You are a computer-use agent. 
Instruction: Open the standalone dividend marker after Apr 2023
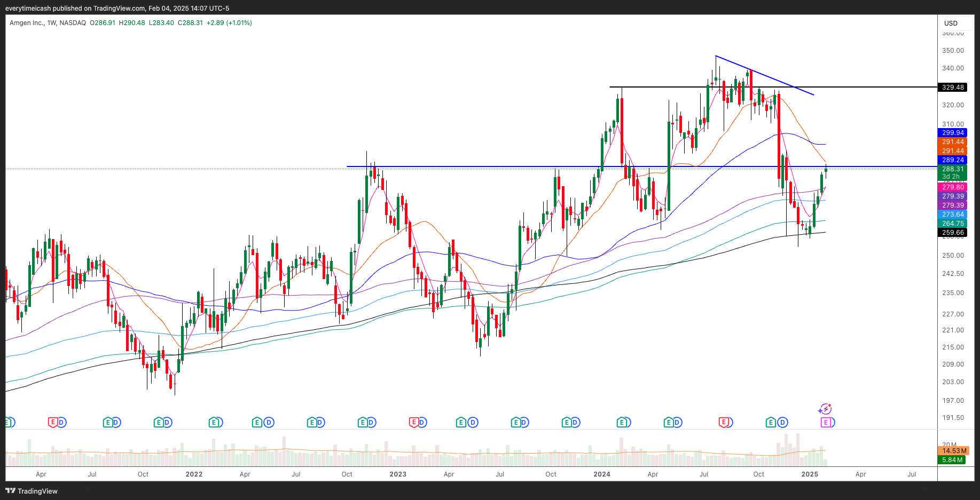pyautogui.click(x=473, y=422)
